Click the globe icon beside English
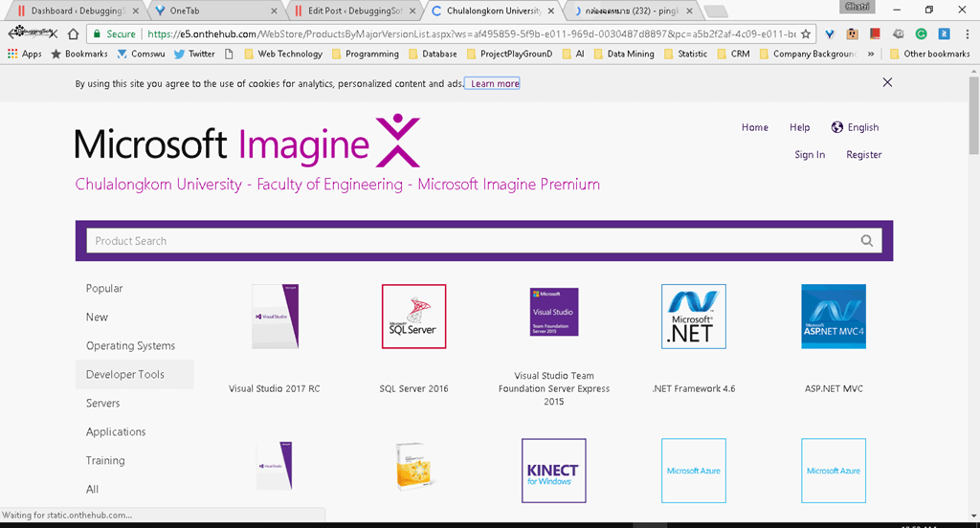The width and height of the screenshot is (980, 528). tap(836, 127)
